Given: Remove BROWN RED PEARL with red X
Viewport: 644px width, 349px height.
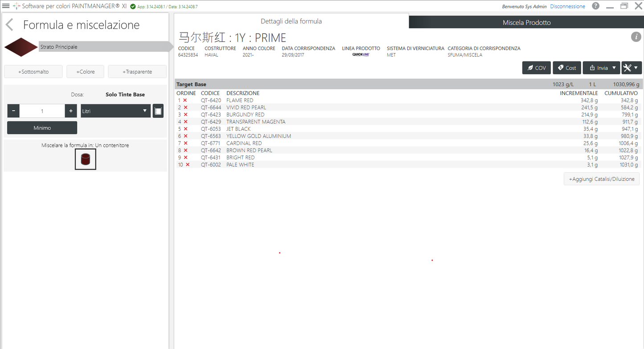Looking at the screenshot, I should coord(185,150).
